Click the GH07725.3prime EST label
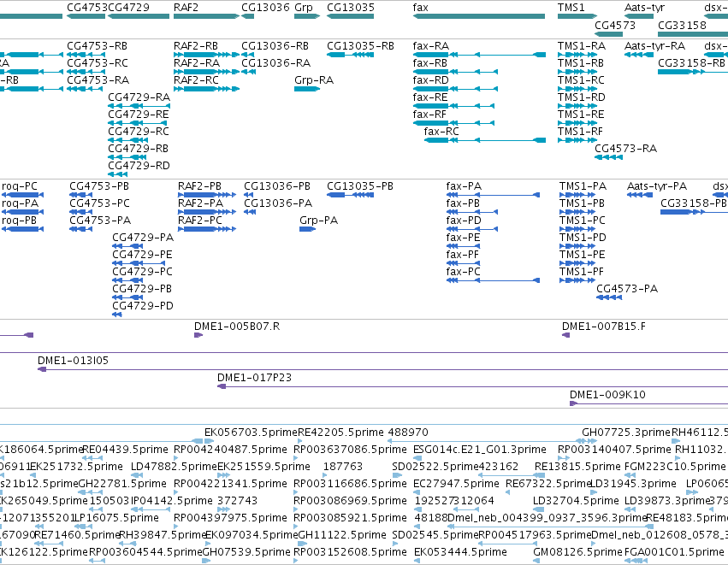 click(626, 433)
